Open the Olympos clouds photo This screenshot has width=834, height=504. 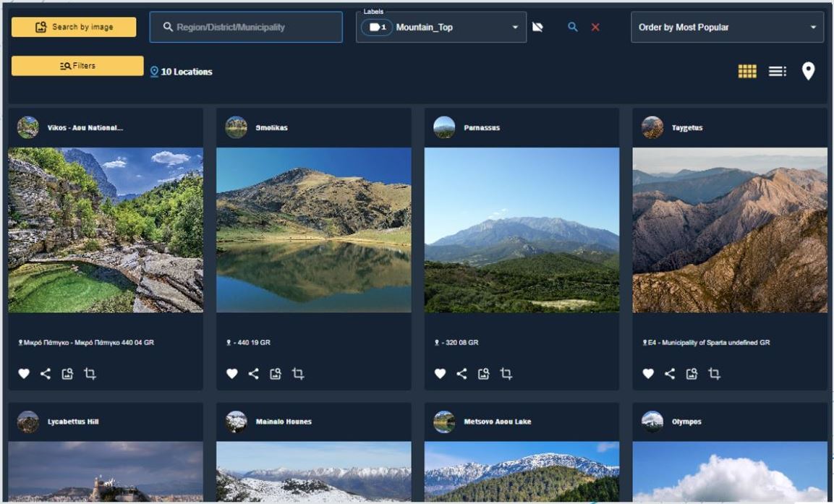pos(730,472)
